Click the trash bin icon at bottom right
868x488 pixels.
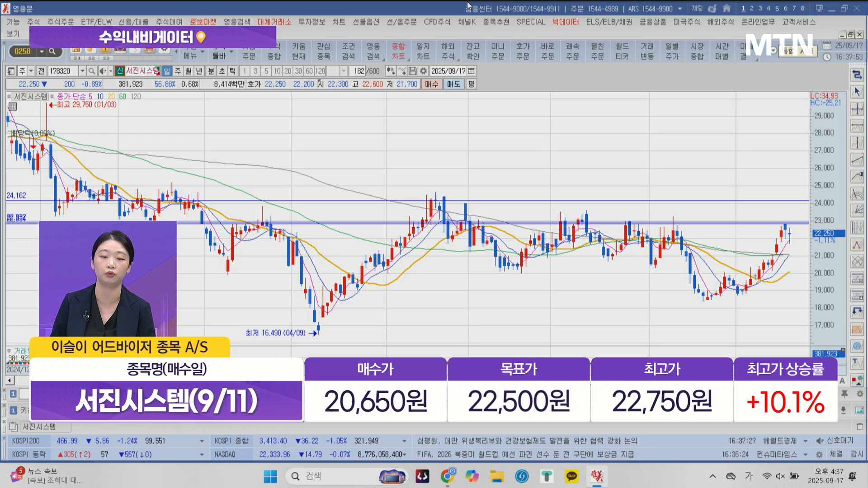coord(859,426)
